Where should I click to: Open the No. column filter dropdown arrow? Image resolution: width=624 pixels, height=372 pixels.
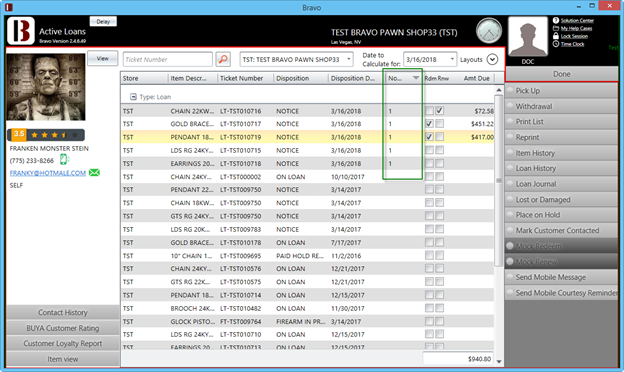click(415, 78)
